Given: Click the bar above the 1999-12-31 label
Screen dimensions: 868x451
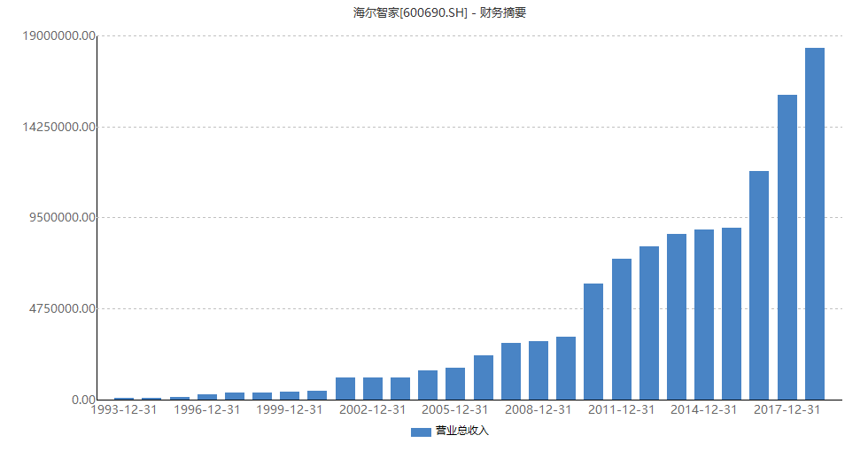Looking at the screenshot, I should coord(290,395).
